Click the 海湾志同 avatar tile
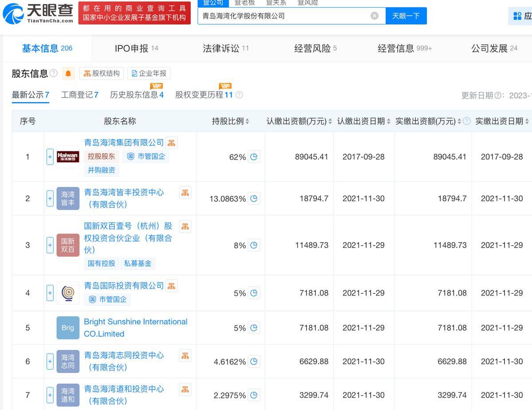 68,362
